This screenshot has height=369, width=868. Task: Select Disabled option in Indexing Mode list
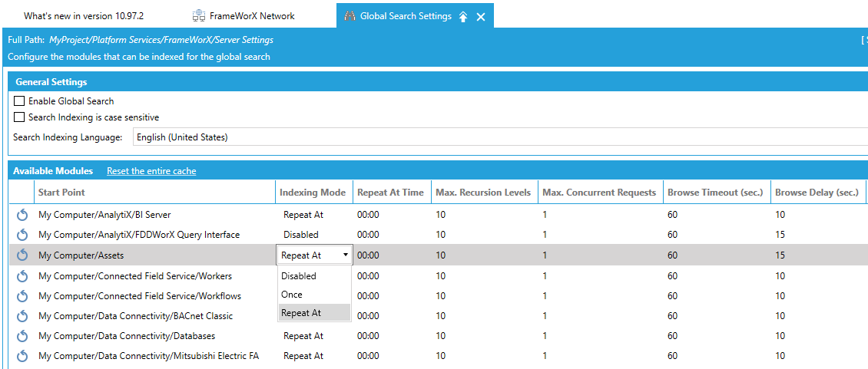click(299, 276)
